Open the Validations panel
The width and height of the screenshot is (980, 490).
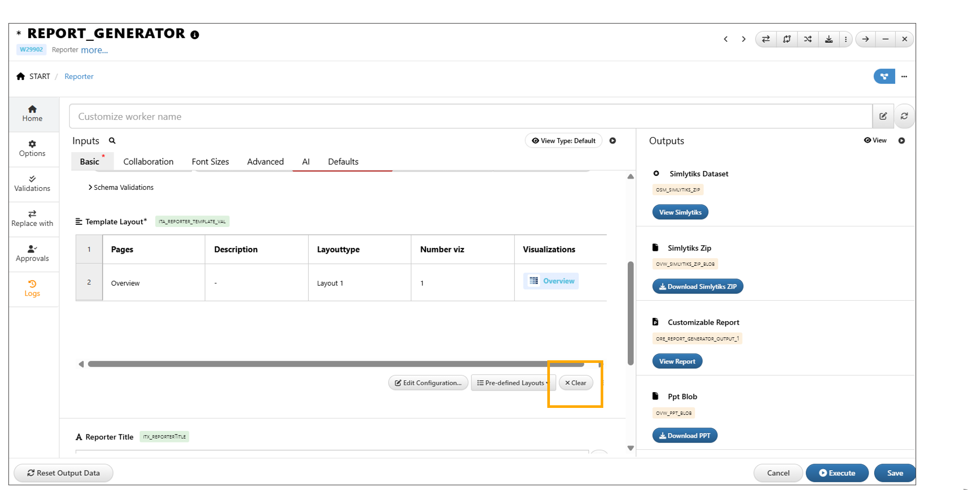32,184
